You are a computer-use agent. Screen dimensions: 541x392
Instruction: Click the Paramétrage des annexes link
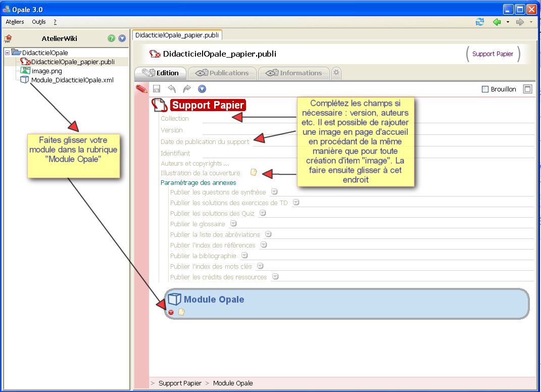click(x=199, y=182)
